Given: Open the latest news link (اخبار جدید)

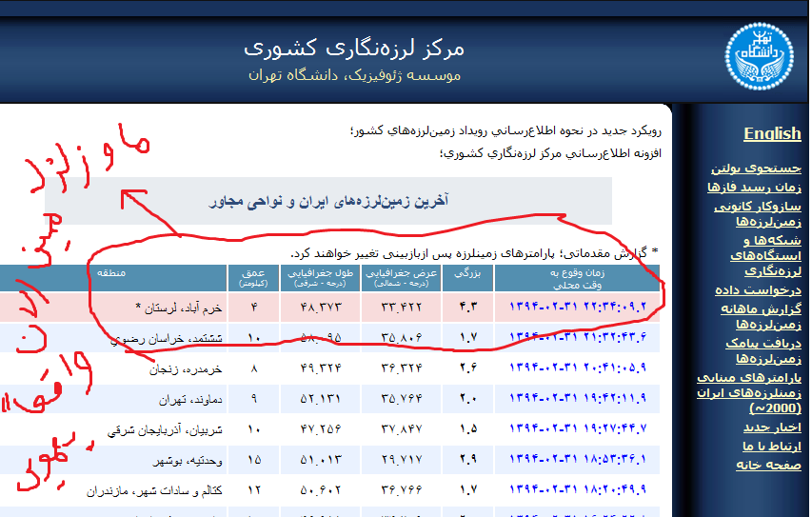Looking at the screenshot, I should tap(772, 428).
